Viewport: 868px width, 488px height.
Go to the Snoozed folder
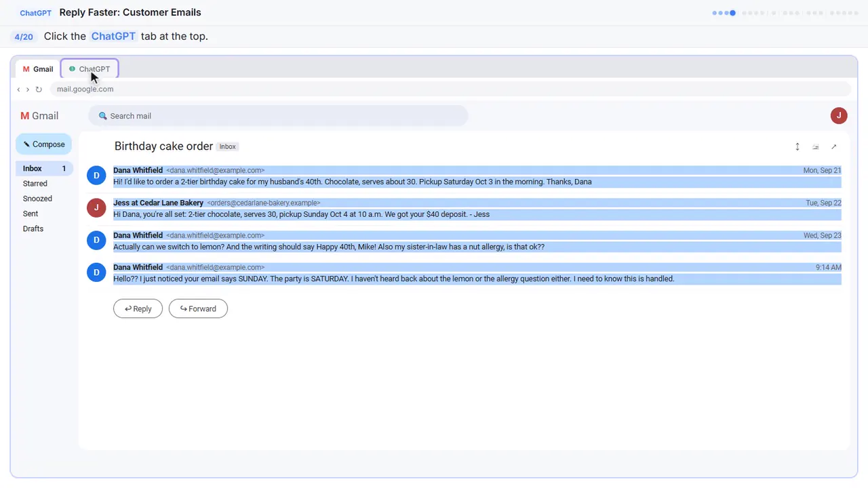(37, 199)
